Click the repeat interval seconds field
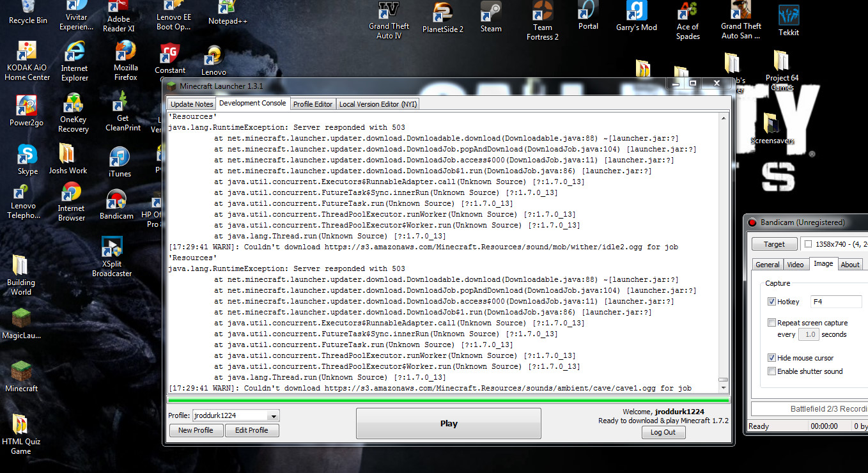 [x=809, y=334]
